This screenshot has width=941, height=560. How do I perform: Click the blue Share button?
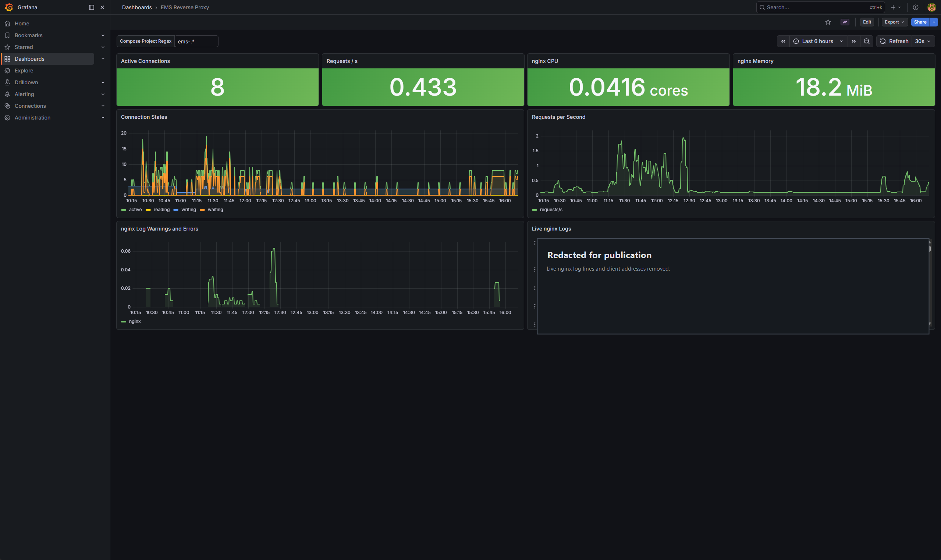coord(920,22)
